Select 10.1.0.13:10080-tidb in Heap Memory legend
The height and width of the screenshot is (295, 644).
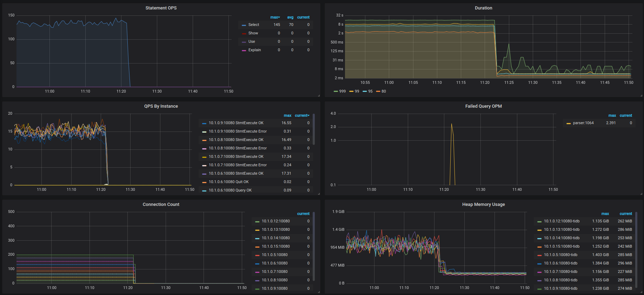pos(562,229)
